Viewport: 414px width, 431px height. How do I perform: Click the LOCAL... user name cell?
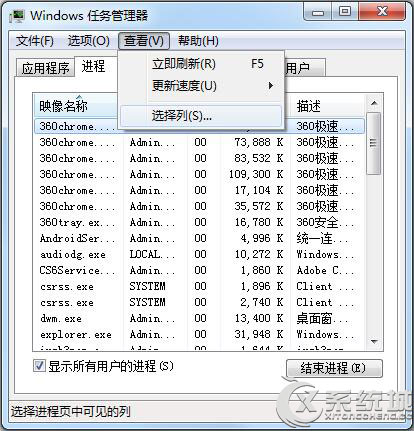pyautogui.click(x=152, y=254)
